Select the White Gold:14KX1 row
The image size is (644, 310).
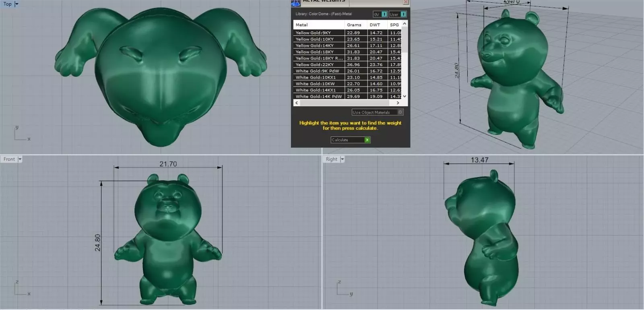pyautogui.click(x=347, y=91)
